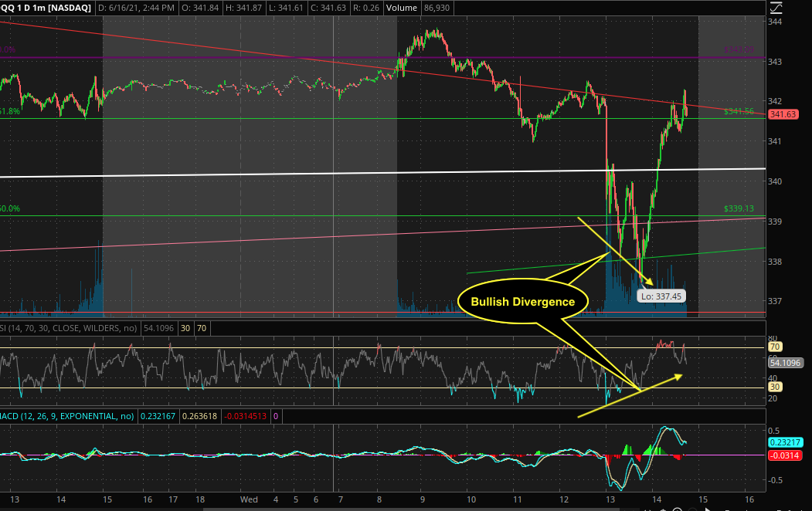Click the MACD value 0.232167
This screenshot has width=812, height=511.
coord(158,416)
